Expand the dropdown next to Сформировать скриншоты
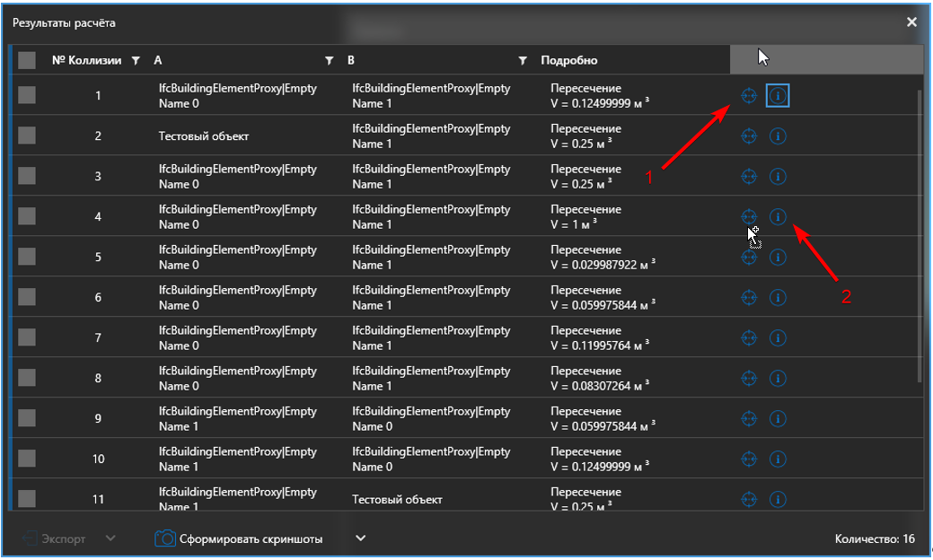 coord(360,538)
